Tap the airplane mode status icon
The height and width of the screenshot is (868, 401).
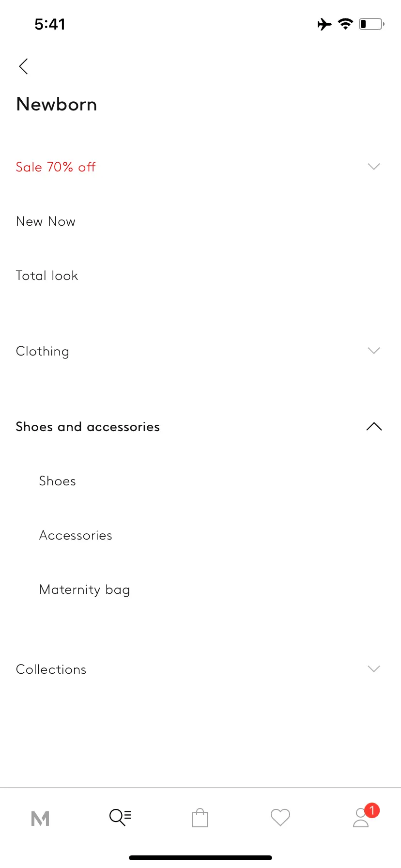point(324,24)
